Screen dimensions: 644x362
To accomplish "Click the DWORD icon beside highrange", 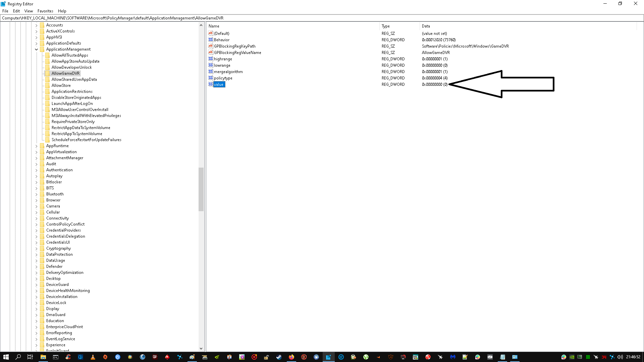I will tap(211, 59).
